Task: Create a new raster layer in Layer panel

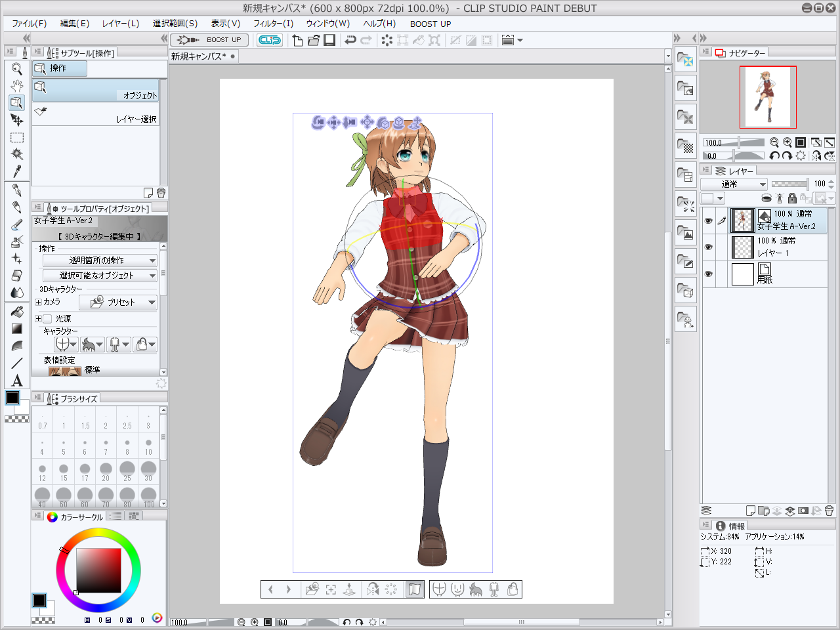Action: [x=751, y=511]
